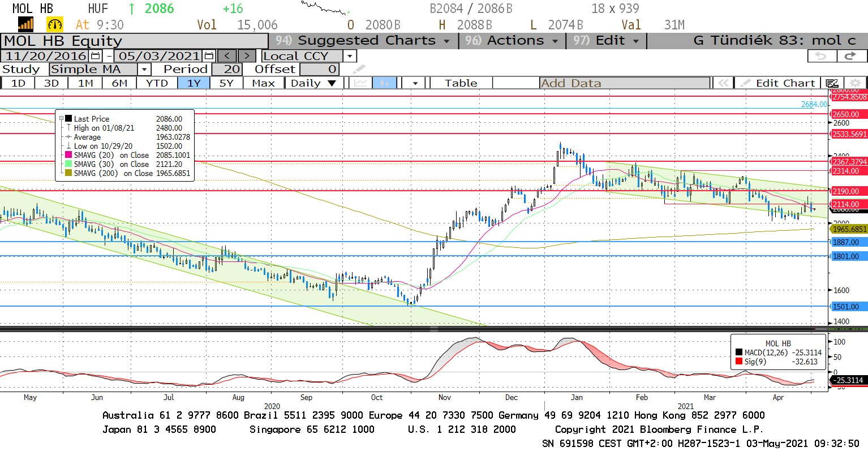Click the -25.3114 MACD value label
Viewport: 868px width, 460px height.
[849, 380]
